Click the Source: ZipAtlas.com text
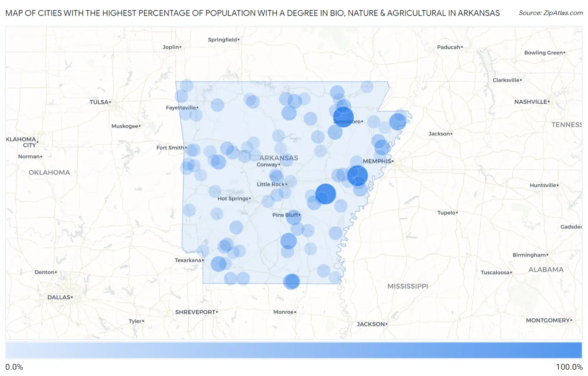588x376 pixels. pos(551,13)
